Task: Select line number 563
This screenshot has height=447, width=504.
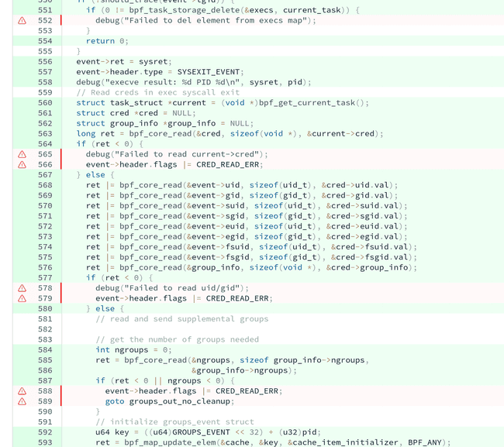Action: tap(45, 133)
